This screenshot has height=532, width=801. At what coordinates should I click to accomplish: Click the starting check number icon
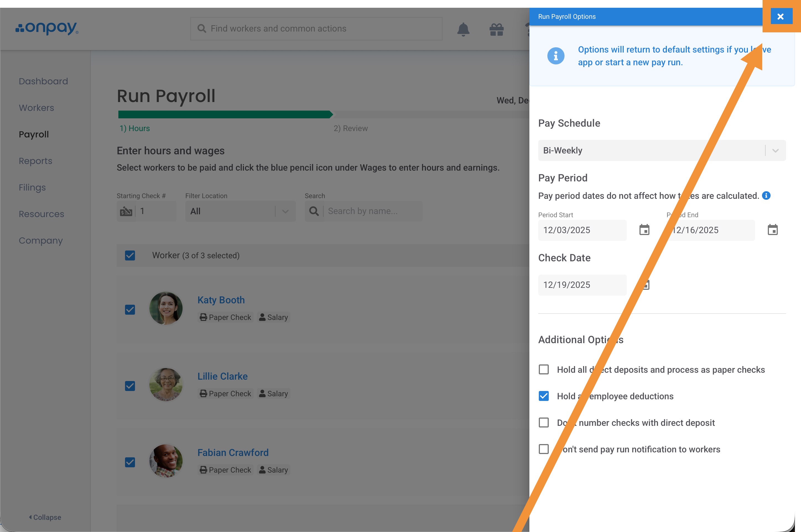coord(126,211)
